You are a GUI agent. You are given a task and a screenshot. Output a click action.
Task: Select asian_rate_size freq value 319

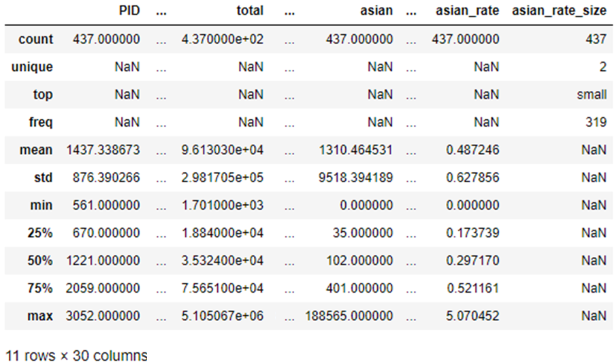tap(596, 122)
